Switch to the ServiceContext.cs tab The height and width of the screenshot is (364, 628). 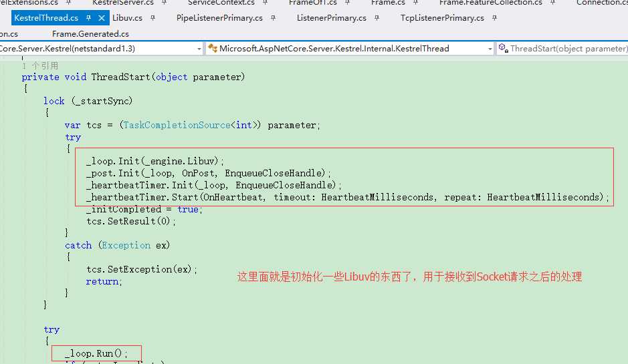(x=221, y=3)
